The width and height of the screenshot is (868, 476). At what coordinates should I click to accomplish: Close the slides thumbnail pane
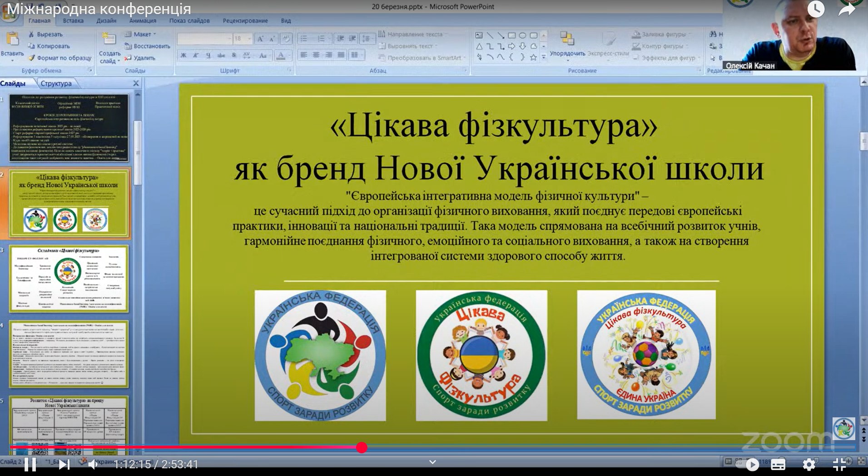(x=136, y=84)
